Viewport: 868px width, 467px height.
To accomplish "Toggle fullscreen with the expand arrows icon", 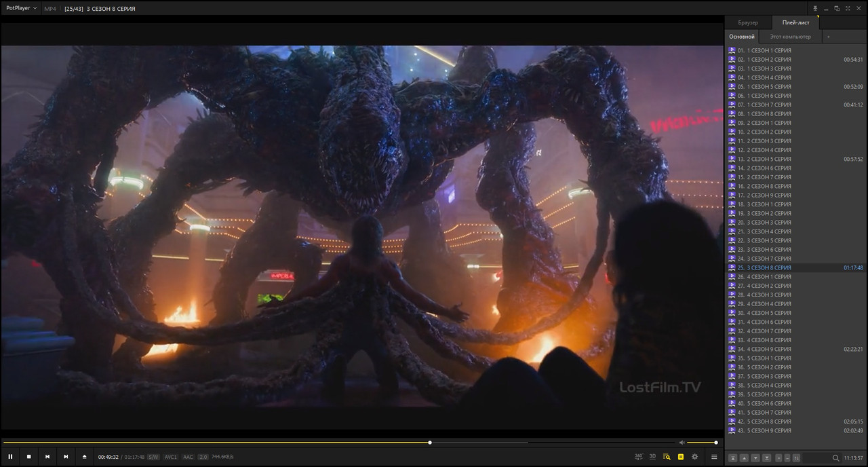I will pyautogui.click(x=847, y=8).
